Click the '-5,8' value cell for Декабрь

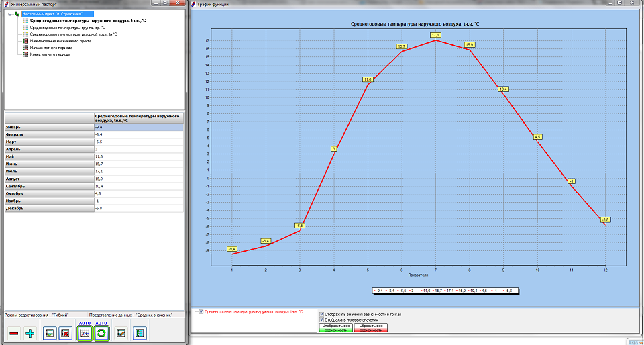[138, 208]
